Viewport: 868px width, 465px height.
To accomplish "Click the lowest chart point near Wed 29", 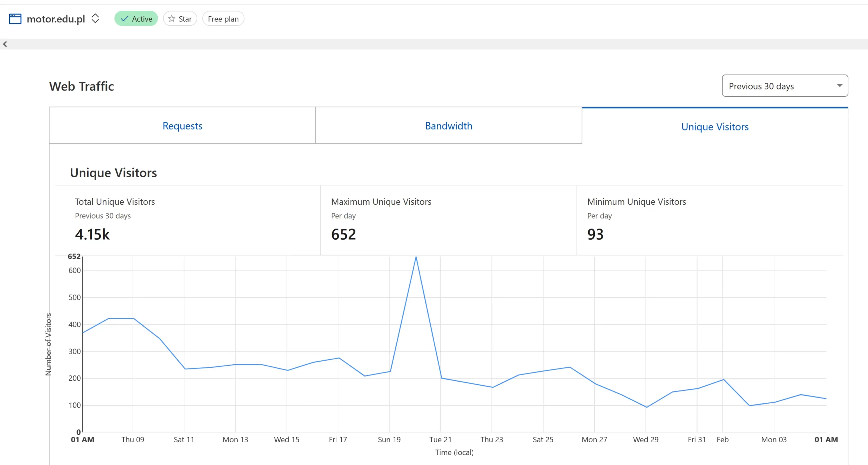I will (x=646, y=407).
